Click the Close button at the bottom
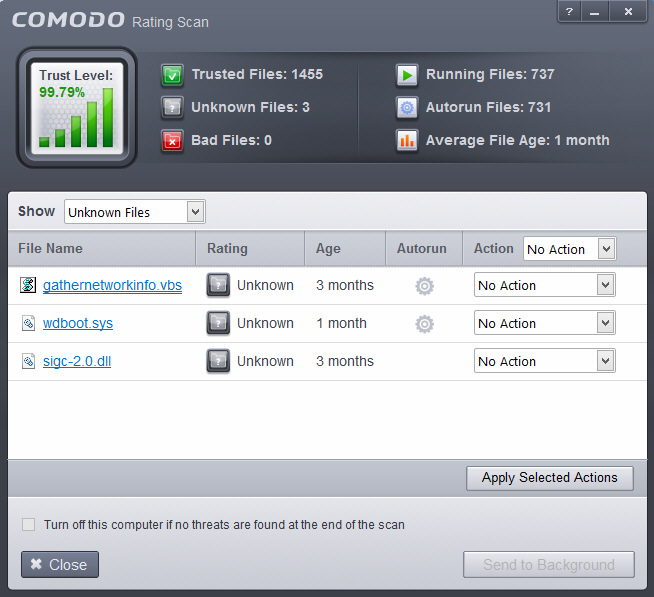This screenshot has height=597, width=654. (60, 564)
